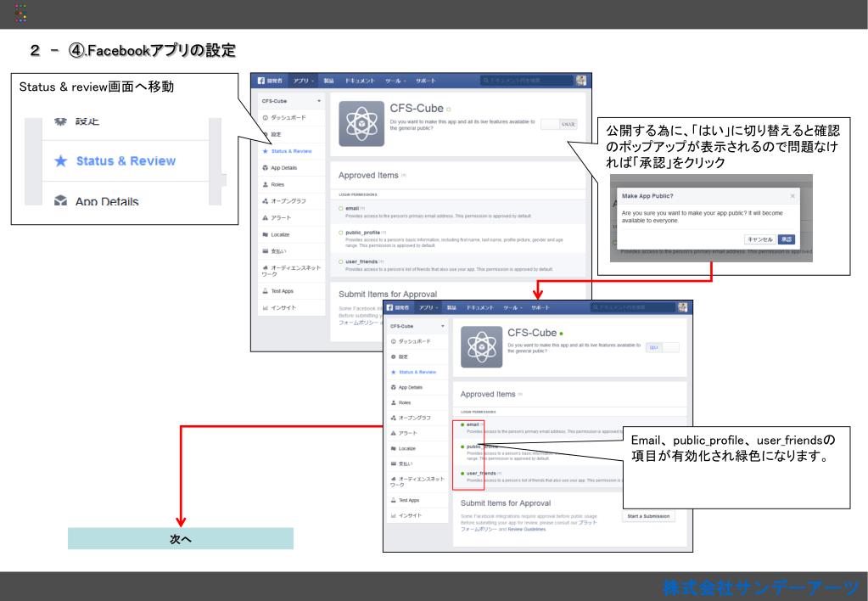
Task: Click the search field in upper screenshot navbar
Action: click(x=526, y=81)
